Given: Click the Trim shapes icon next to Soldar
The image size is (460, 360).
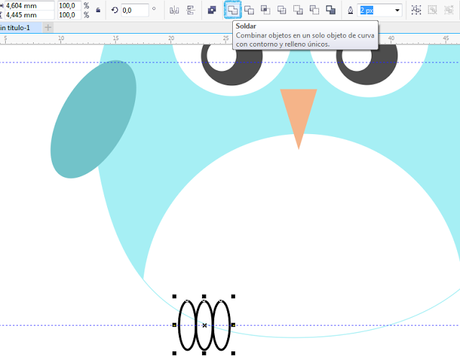Looking at the screenshot, I should point(249,10).
